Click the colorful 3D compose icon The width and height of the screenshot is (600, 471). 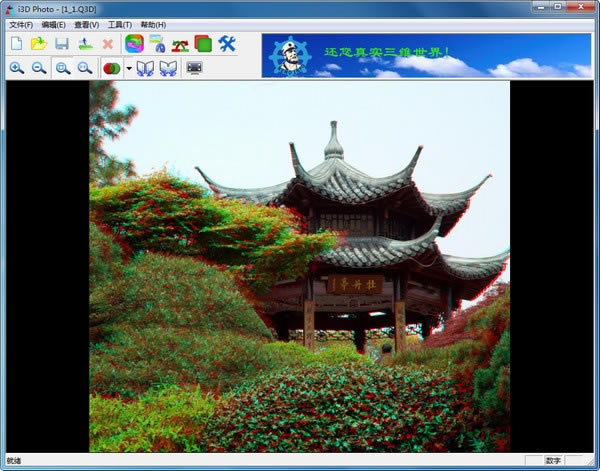pos(134,44)
